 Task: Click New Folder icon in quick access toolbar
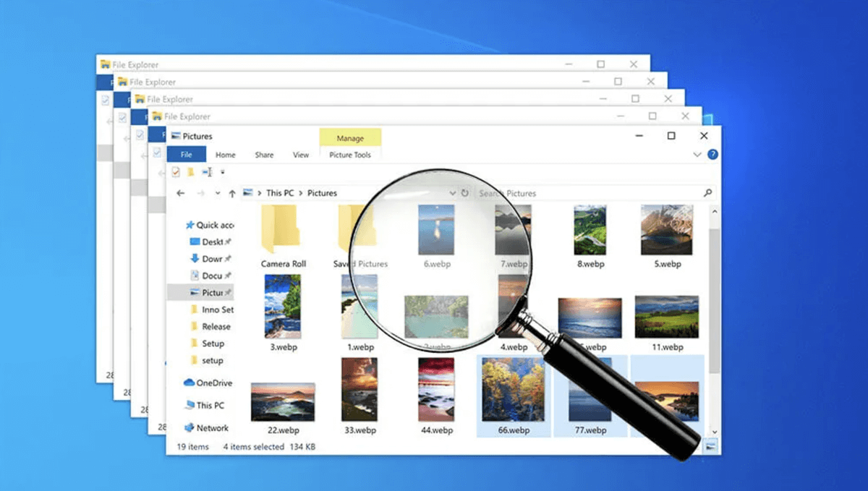click(191, 172)
